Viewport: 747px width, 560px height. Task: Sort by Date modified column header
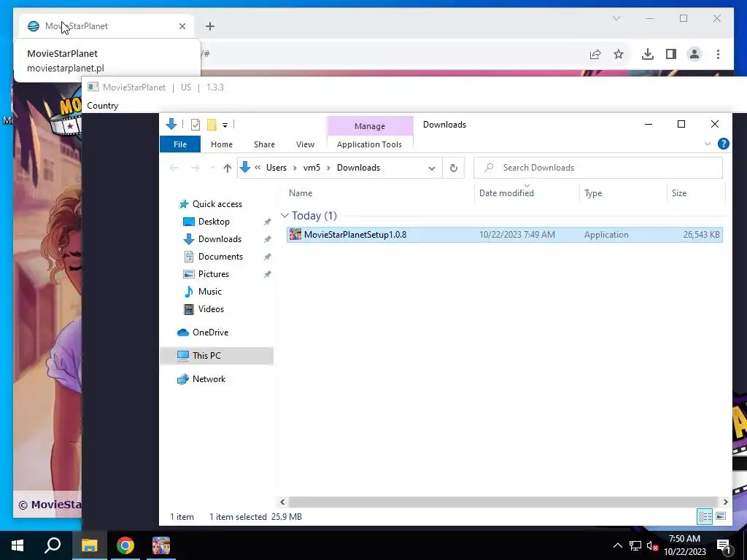pos(506,192)
